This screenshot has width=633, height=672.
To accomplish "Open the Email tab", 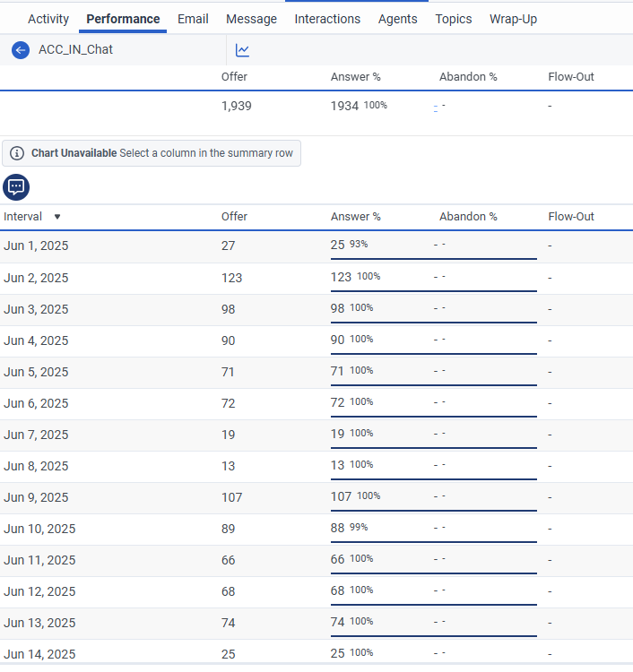I will point(193,19).
